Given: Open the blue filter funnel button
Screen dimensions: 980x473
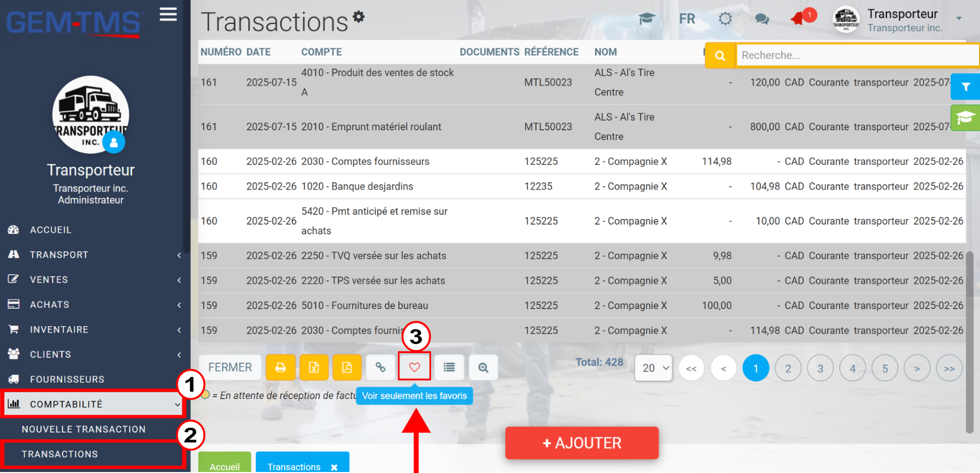Looking at the screenshot, I should (966, 87).
